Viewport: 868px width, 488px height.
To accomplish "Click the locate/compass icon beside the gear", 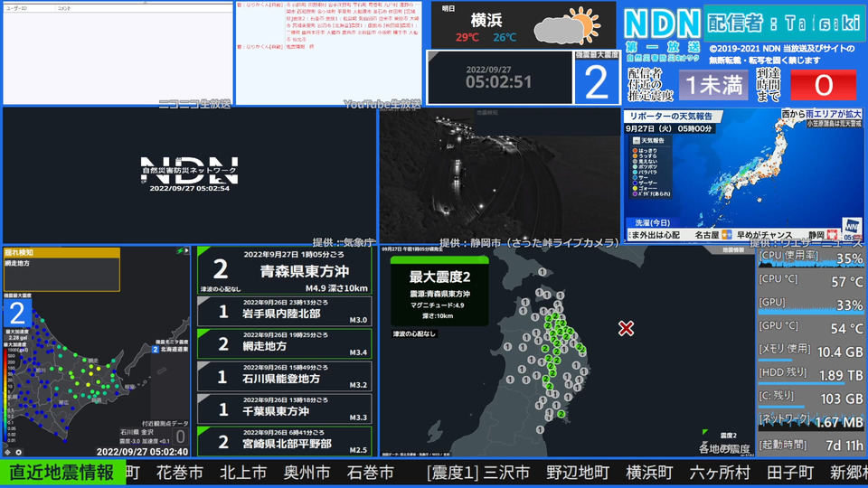I will pyautogui.click(x=8, y=452).
